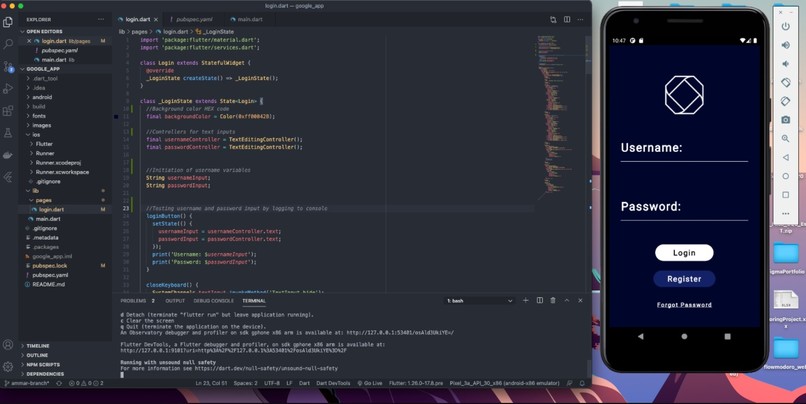Close the terminal panel
This screenshot has width=806, height=404.
[x=580, y=300]
